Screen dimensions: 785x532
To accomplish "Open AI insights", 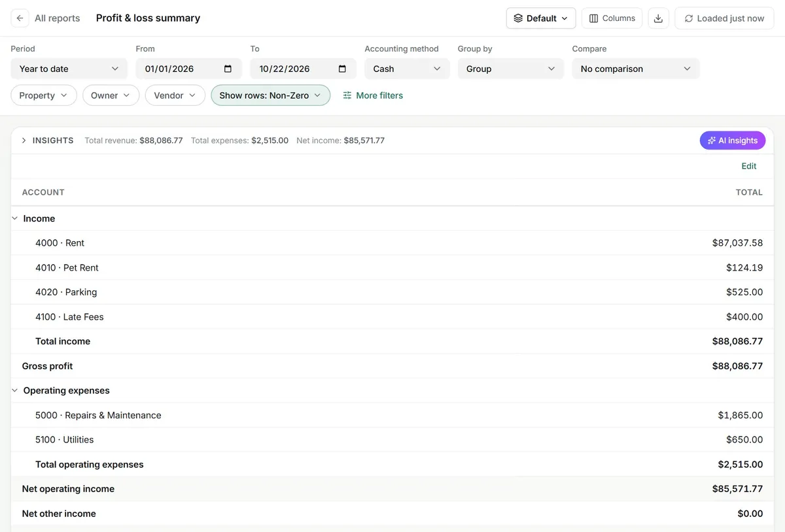I will coord(733,141).
